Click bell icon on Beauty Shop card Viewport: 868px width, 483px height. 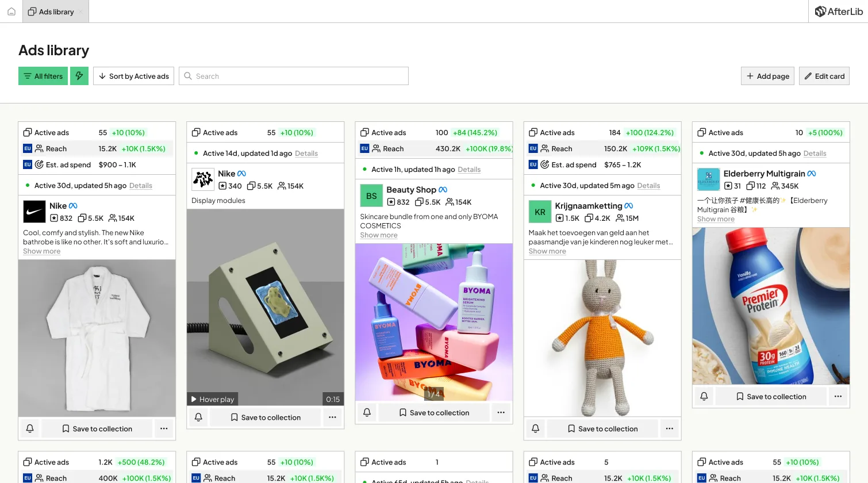[367, 412]
